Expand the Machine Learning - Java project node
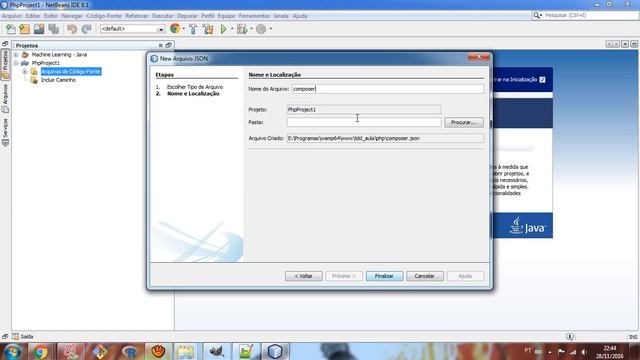This screenshot has width=640, height=360. (16, 54)
